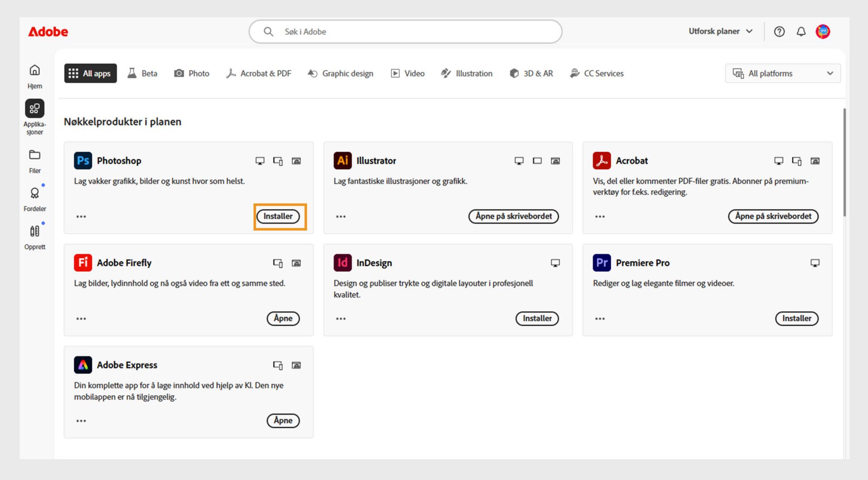
Task: Open Illustrator on the desktop
Action: [x=514, y=216]
